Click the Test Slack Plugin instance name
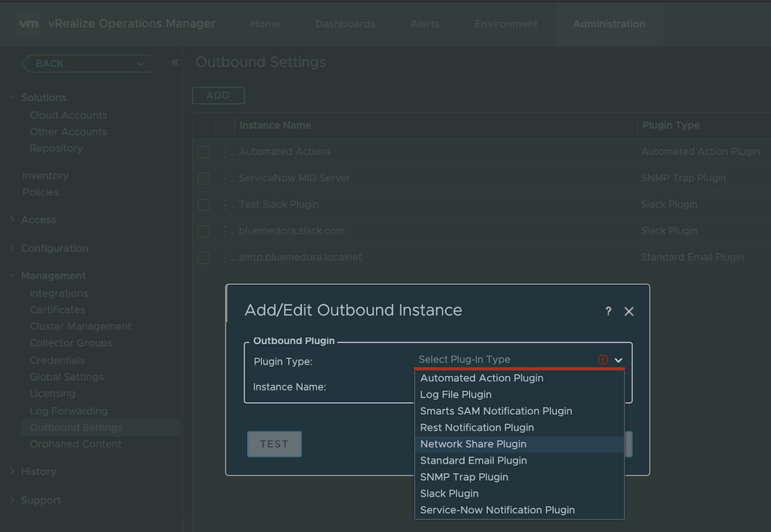 pos(279,205)
